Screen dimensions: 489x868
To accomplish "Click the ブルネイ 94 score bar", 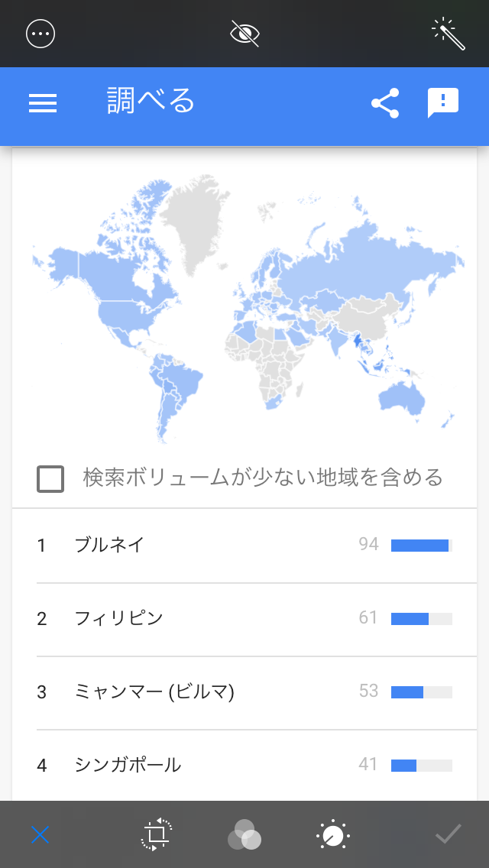I will (420, 545).
